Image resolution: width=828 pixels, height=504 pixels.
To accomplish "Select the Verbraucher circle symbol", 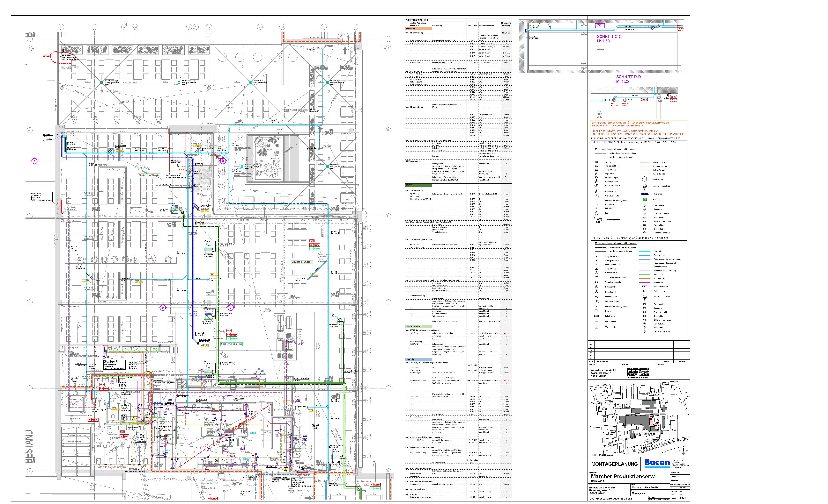I will click(645, 179).
